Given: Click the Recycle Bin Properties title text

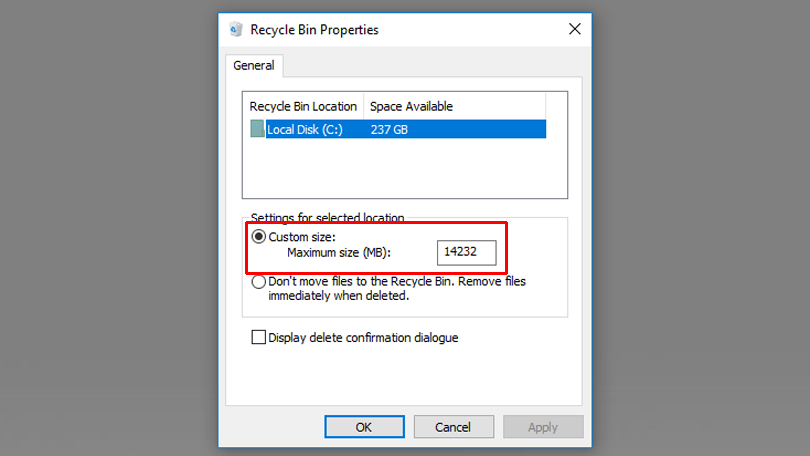Looking at the screenshot, I should pos(314,30).
